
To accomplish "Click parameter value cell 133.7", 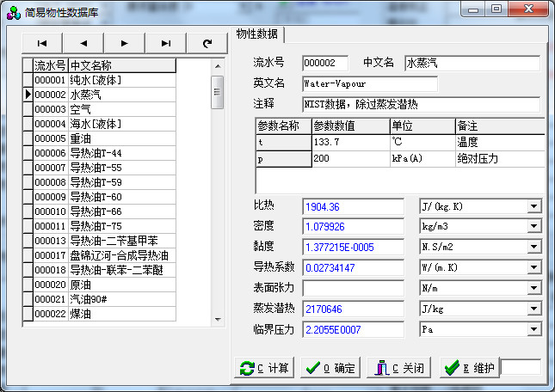I will [351, 142].
